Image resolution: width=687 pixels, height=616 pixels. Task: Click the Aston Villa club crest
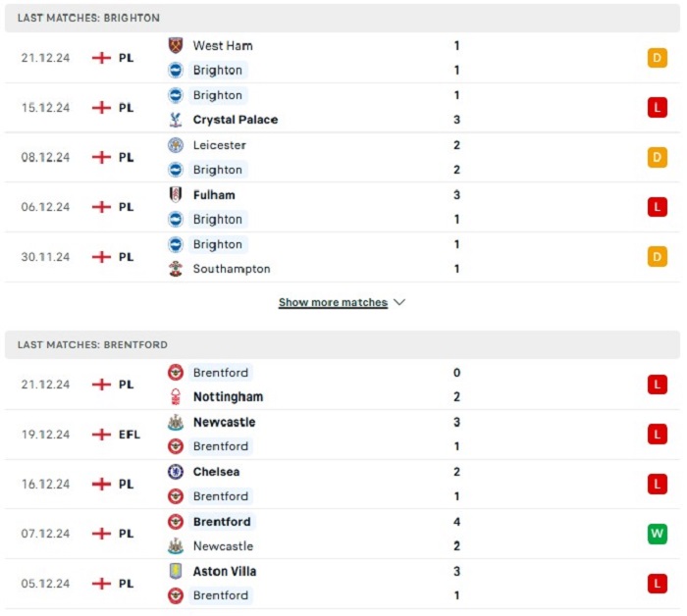tap(176, 571)
